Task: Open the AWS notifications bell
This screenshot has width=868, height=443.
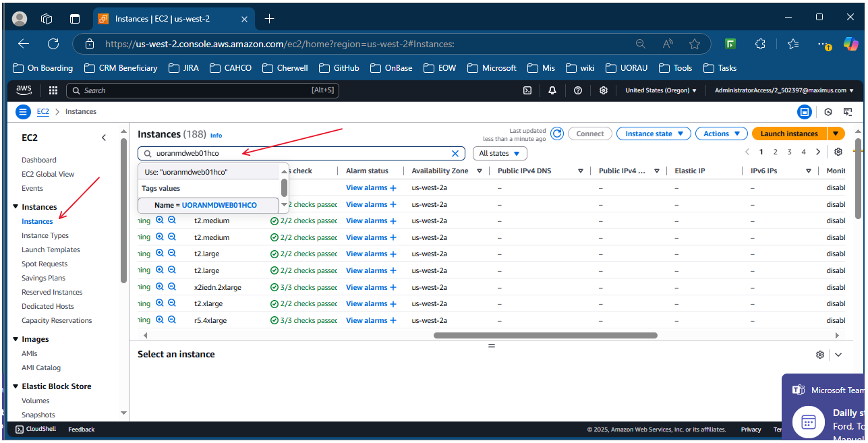Action: coord(552,90)
